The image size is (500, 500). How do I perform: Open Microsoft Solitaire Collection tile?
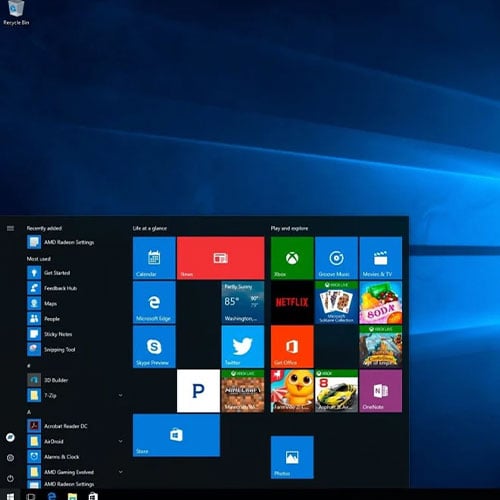(336, 302)
